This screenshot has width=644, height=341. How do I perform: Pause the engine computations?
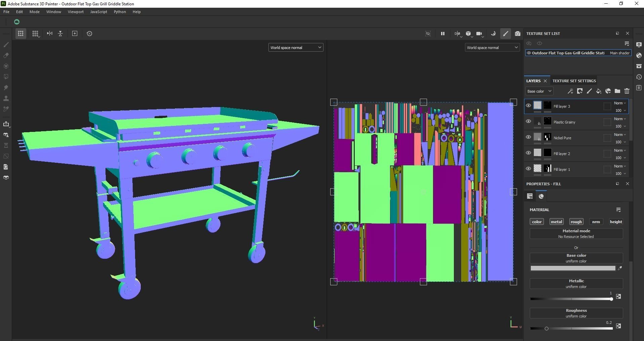443,34
